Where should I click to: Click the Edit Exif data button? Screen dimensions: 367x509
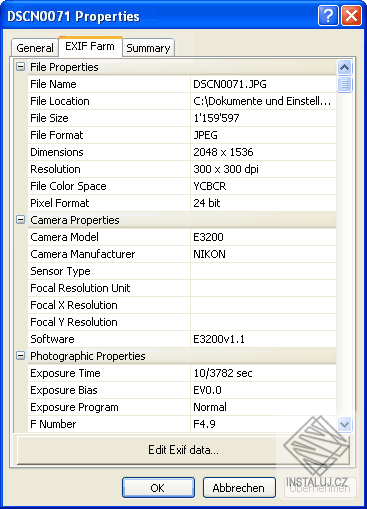183,450
